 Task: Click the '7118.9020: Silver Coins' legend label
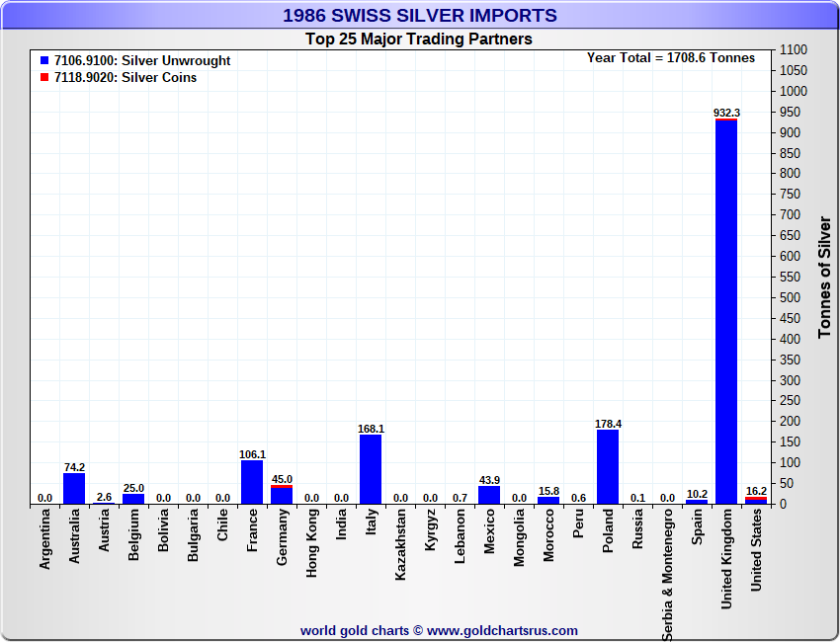click(126, 77)
